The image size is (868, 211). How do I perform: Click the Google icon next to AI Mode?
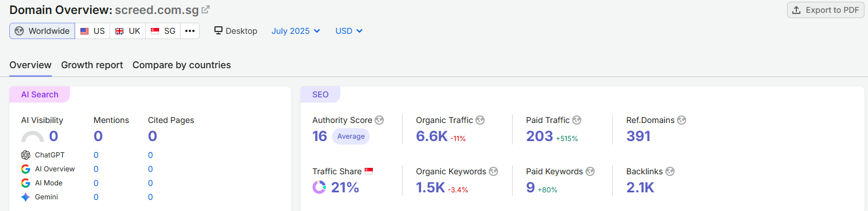tap(26, 183)
